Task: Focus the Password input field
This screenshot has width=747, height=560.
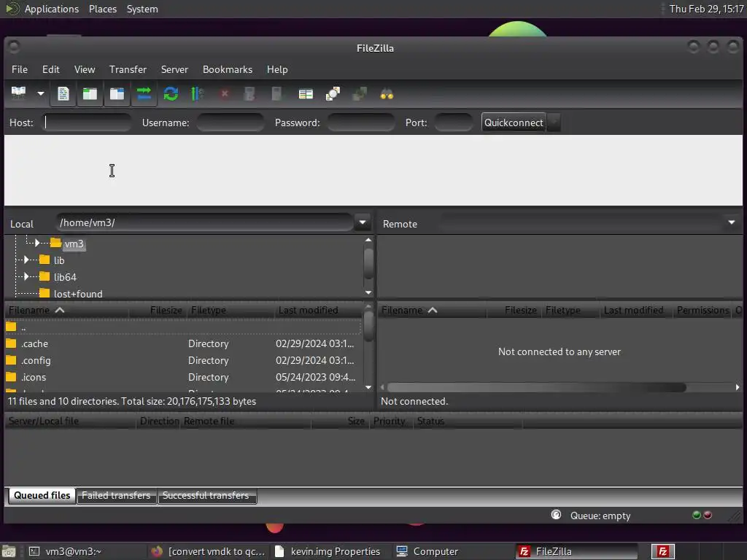Action: [360, 122]
